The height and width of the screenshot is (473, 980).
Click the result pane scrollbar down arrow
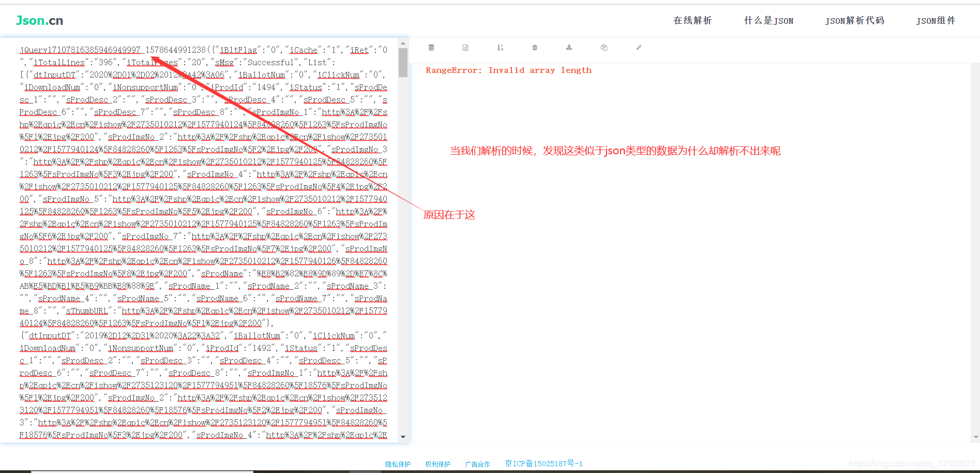[976, 437]
